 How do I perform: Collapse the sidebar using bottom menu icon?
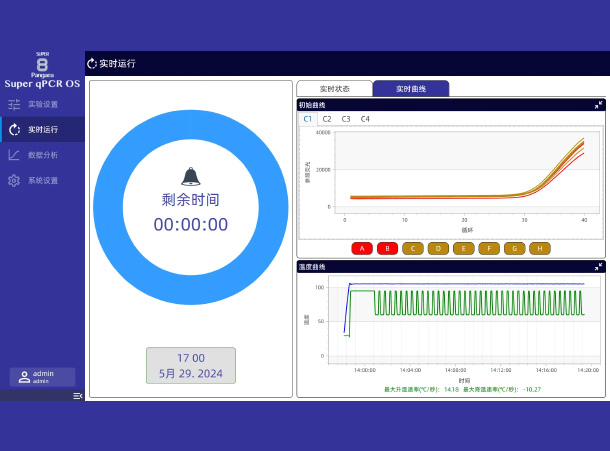78,396
